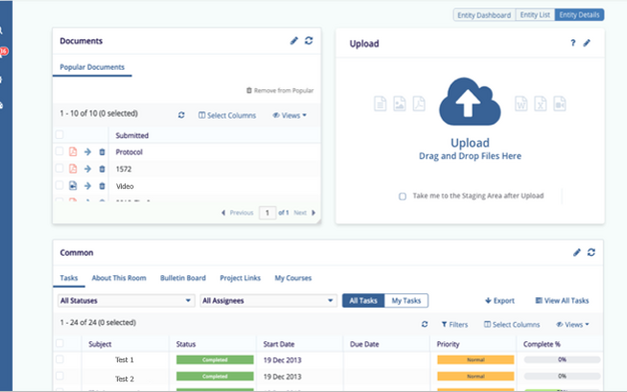
Task: Refresh the Documents panel header
Action: [x=309, y=41]
